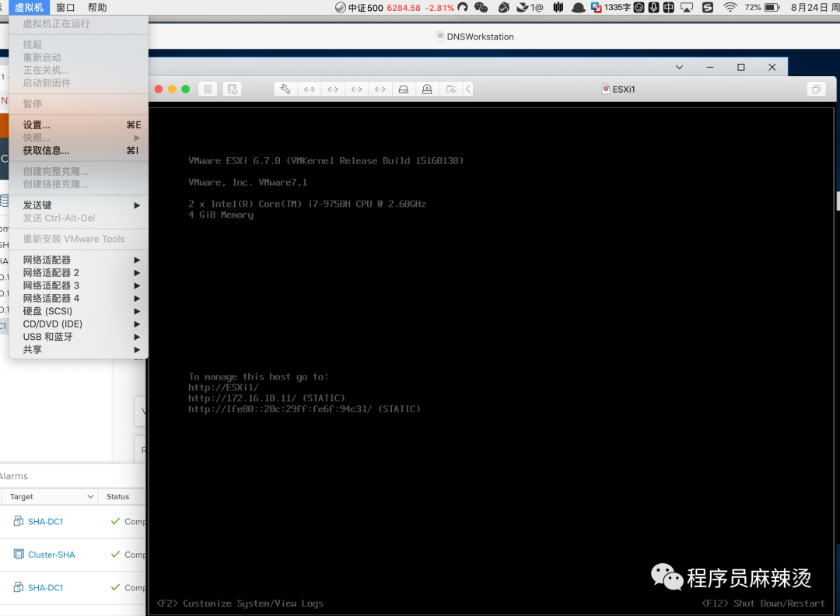This screenshot has width=840, height=616.
Task: Click the last of four network adapter icons
Action: [380, 89]
